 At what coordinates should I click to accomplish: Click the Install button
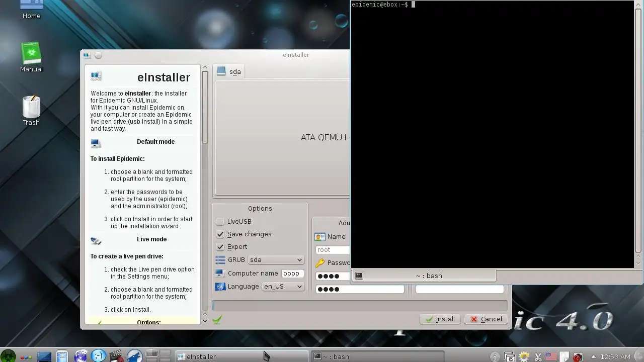pyautogui.click(x=440, y=319)
